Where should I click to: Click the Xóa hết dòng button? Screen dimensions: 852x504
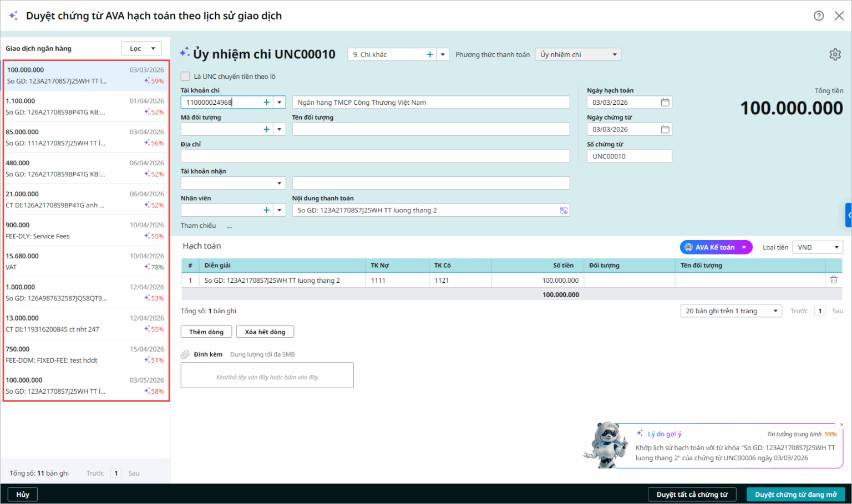265,332
